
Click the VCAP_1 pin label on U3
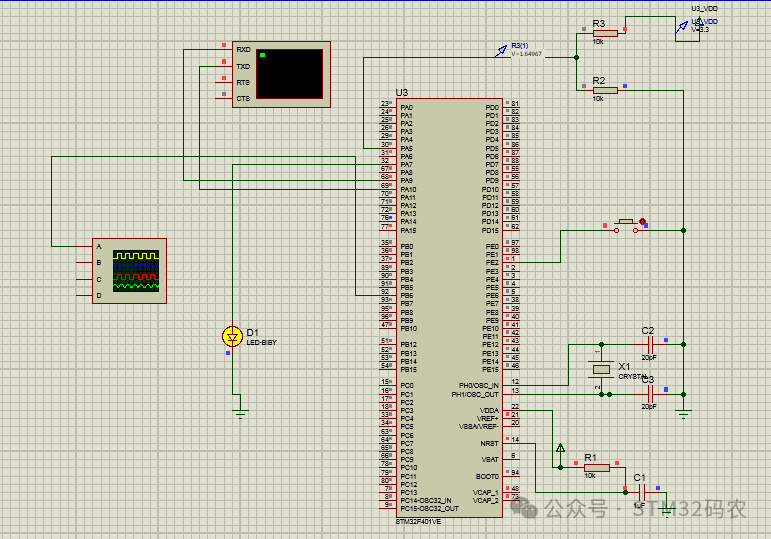tap(486, 492)
